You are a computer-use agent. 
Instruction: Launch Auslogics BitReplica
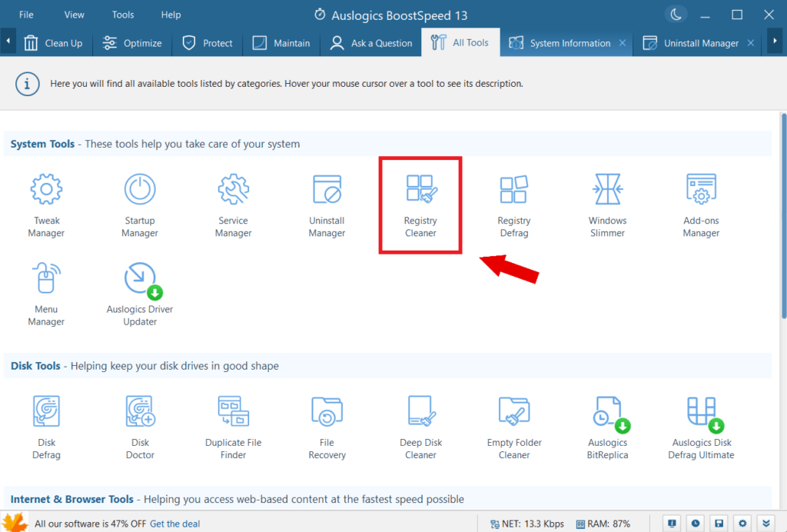(x=607, y=425)
